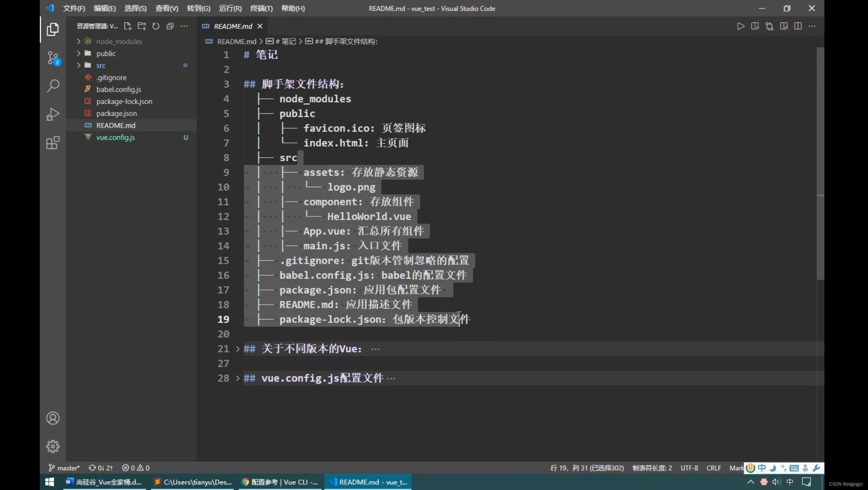Open the 运行(R) menu
Screen dimensions: 868x490
click(230, 9)
